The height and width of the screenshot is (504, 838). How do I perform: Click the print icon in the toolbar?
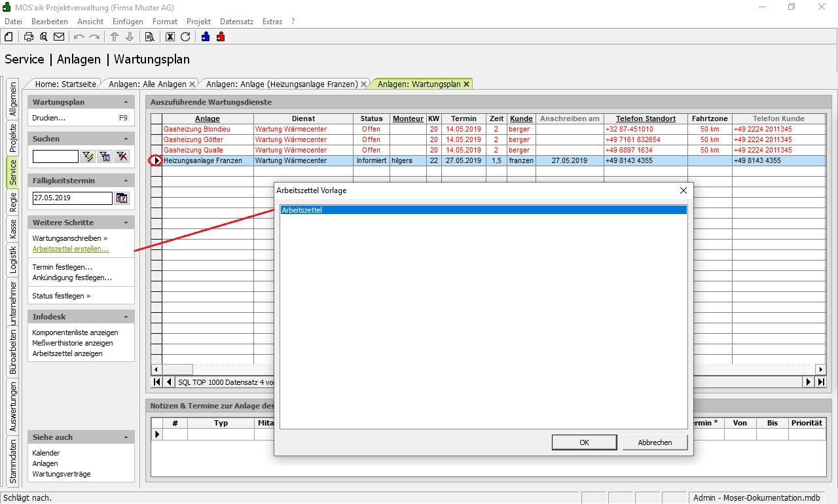(x=29, y=37)
